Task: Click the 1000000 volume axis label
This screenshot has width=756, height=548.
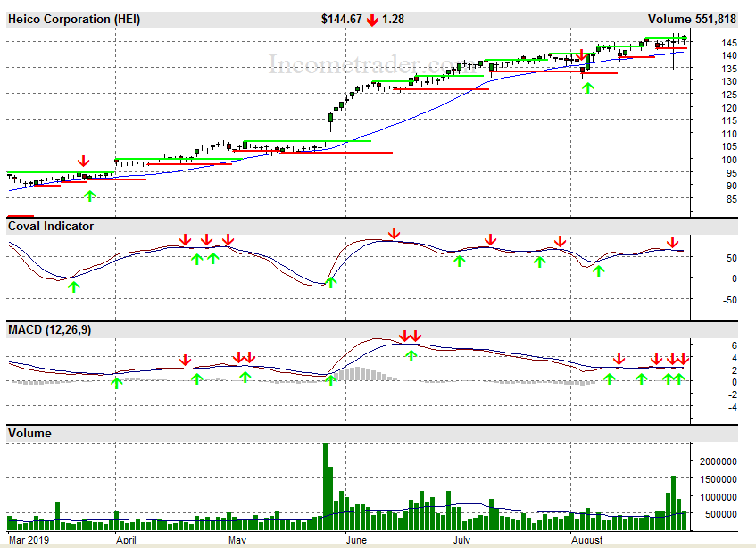Action: (718, 497)
